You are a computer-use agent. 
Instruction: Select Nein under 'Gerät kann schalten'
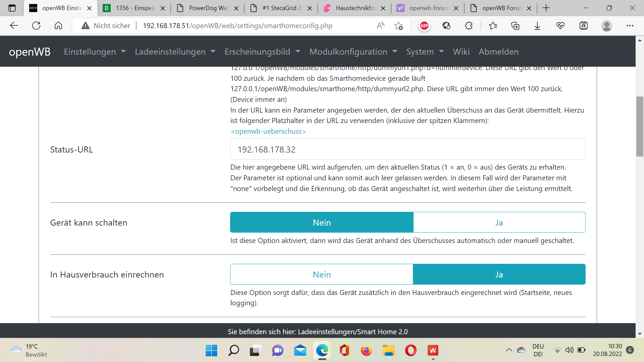321,223
